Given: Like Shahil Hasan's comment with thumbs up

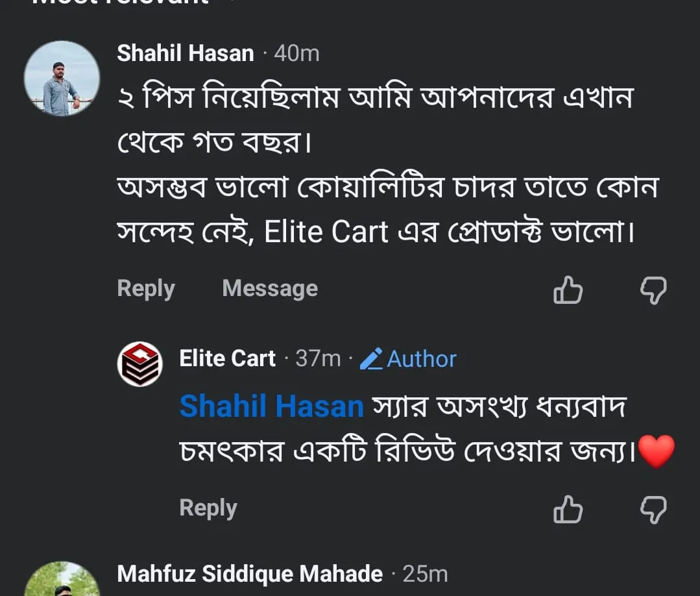Looking at the screenshot, I should click(568, 290).
